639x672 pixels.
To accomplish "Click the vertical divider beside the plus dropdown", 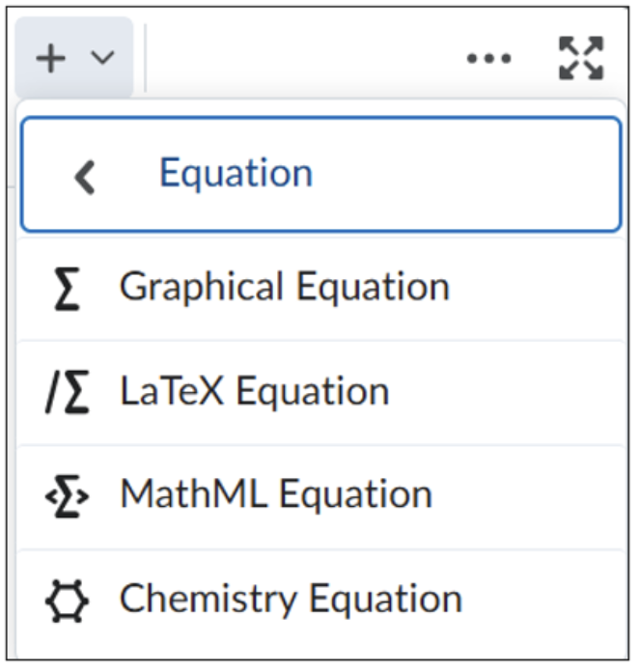I will pyautogui.click(x=146, y=58).
